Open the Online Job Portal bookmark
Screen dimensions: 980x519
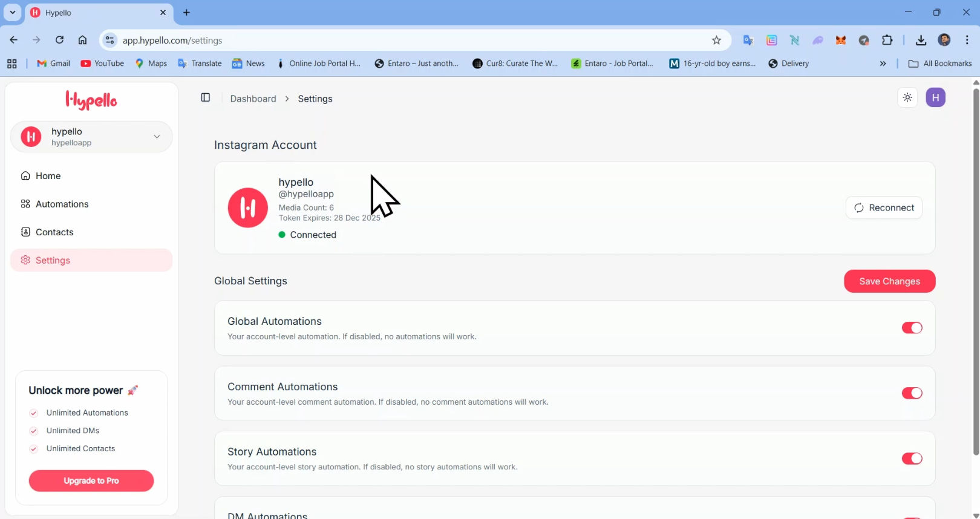(318, 64)
